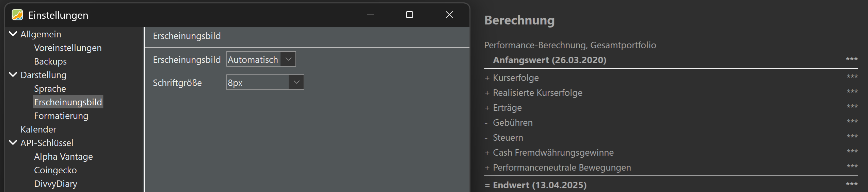
Task: Collapse the API-Schlüssel tree section
Action: (13, 143)
